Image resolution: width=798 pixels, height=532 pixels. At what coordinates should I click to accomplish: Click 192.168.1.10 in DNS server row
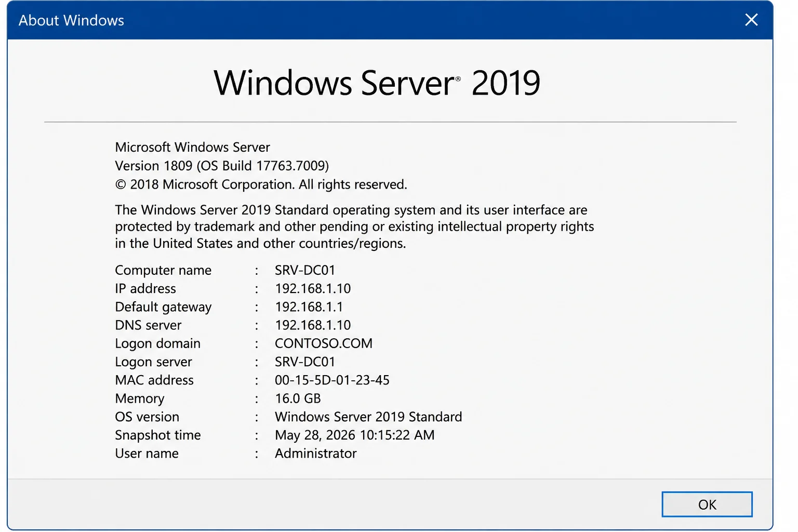(x=313, y=325)
